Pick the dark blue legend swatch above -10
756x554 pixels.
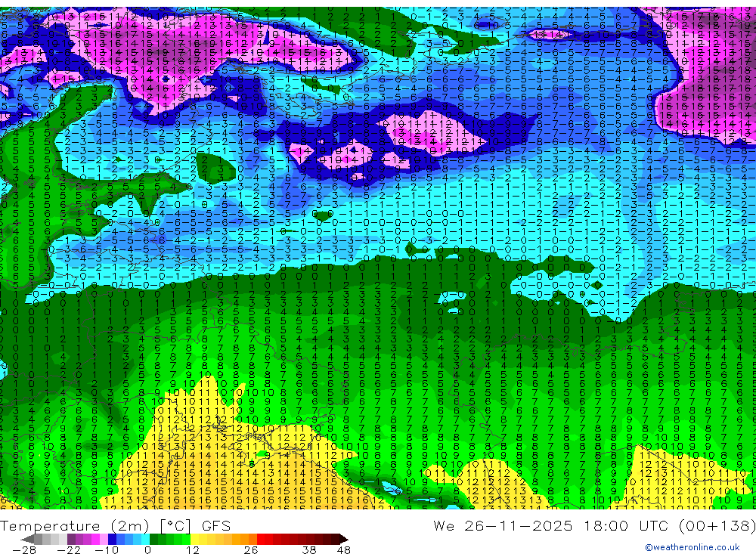coord(112,539)
